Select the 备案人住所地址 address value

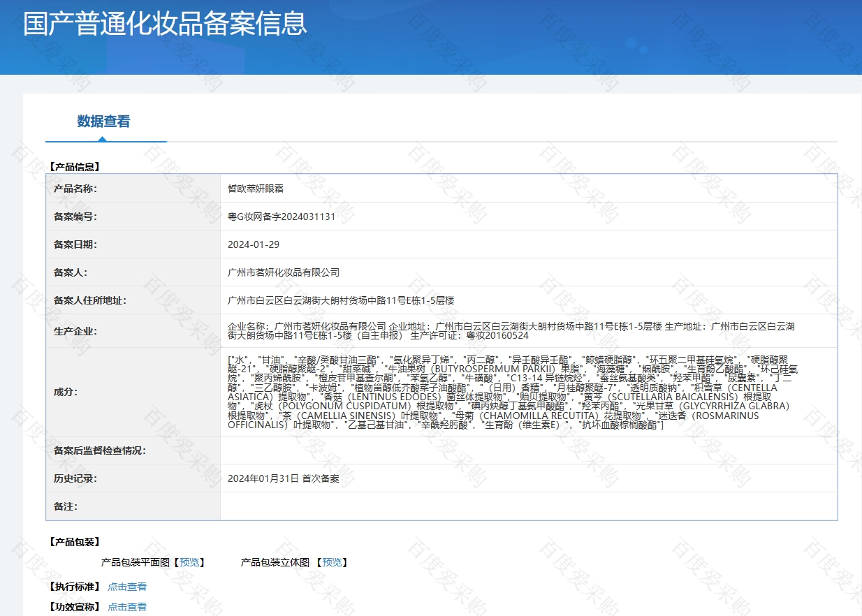pos(341,300)
